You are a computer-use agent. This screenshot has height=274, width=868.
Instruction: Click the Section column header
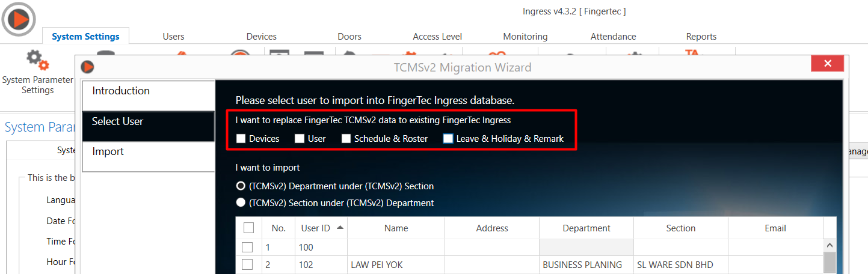pos(681,228)
